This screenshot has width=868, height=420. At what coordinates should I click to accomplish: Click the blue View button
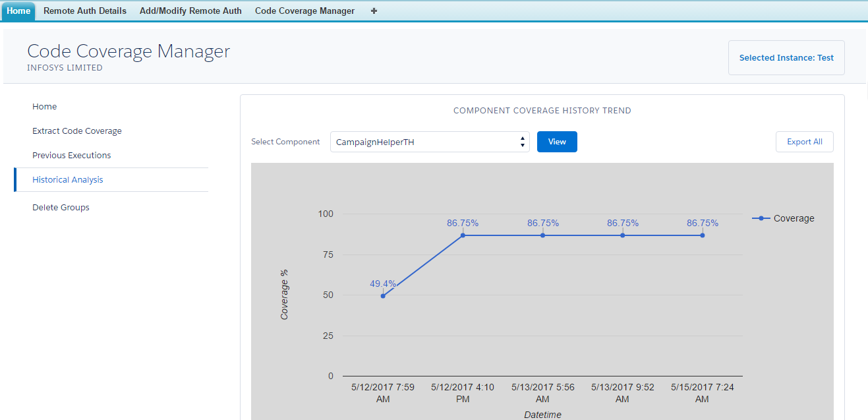pos(557,142)
